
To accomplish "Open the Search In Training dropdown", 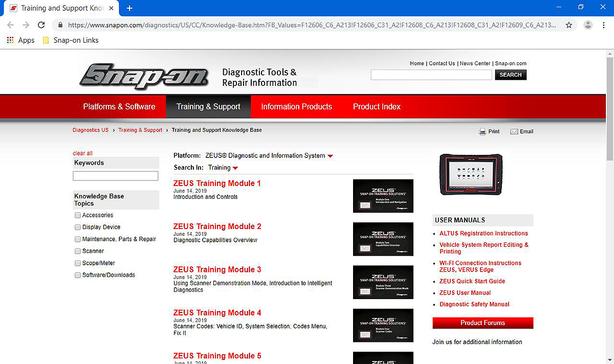I will coord(235,168).
